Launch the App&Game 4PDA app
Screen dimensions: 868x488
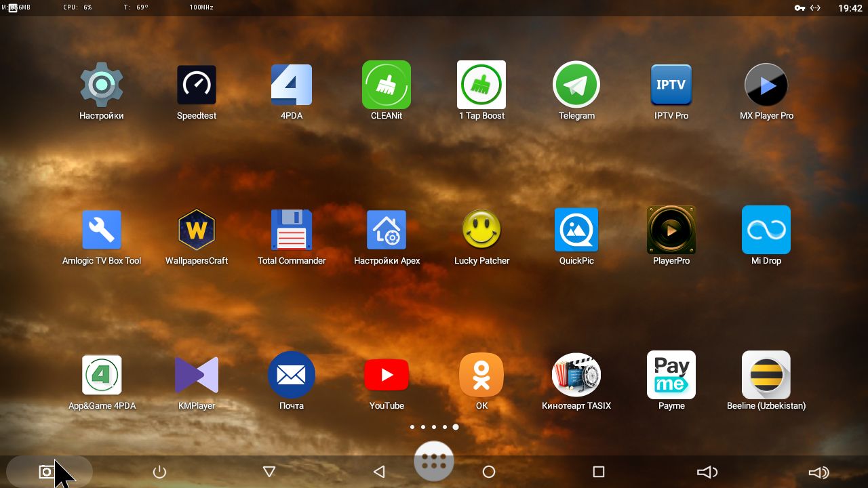[102, 375]
